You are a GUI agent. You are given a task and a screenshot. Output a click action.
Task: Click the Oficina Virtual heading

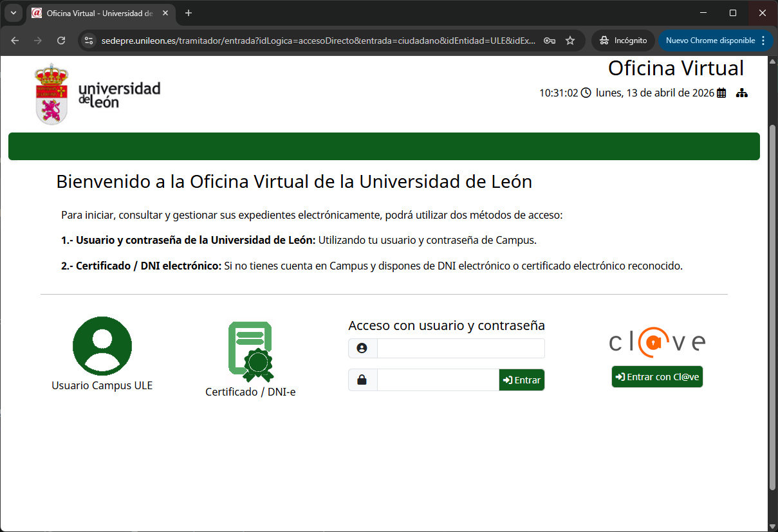(676, 68)
